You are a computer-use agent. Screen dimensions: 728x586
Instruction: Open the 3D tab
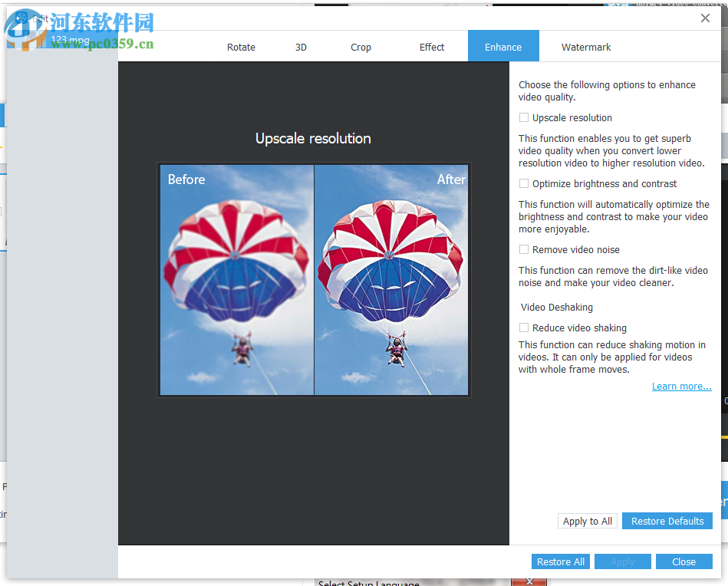[x=301, y=47]
